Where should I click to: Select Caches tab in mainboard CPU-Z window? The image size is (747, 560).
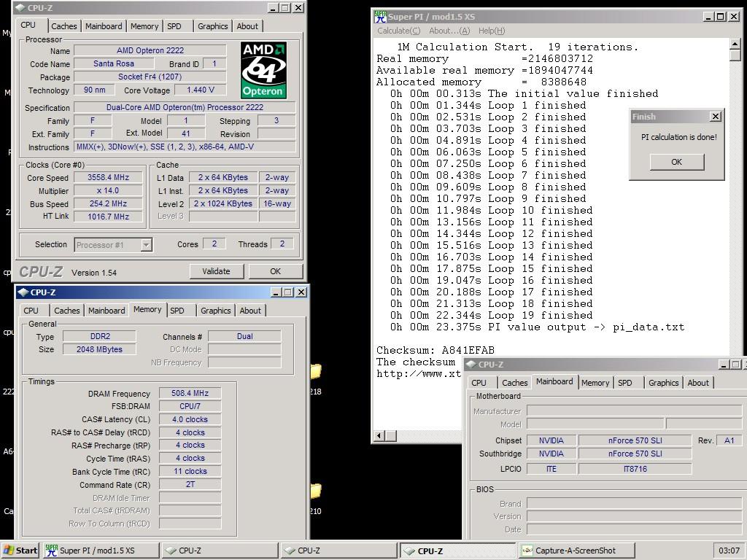[514, 383]
